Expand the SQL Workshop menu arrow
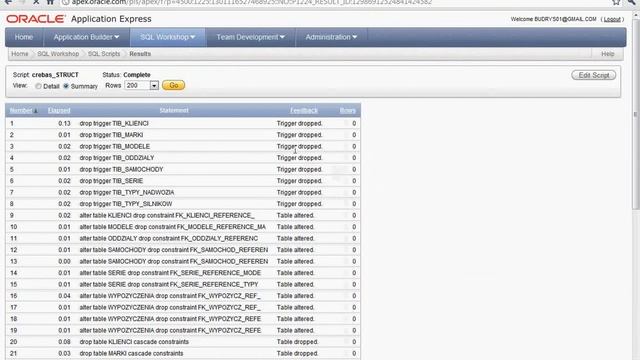640x360 pixels. [193, 37]
